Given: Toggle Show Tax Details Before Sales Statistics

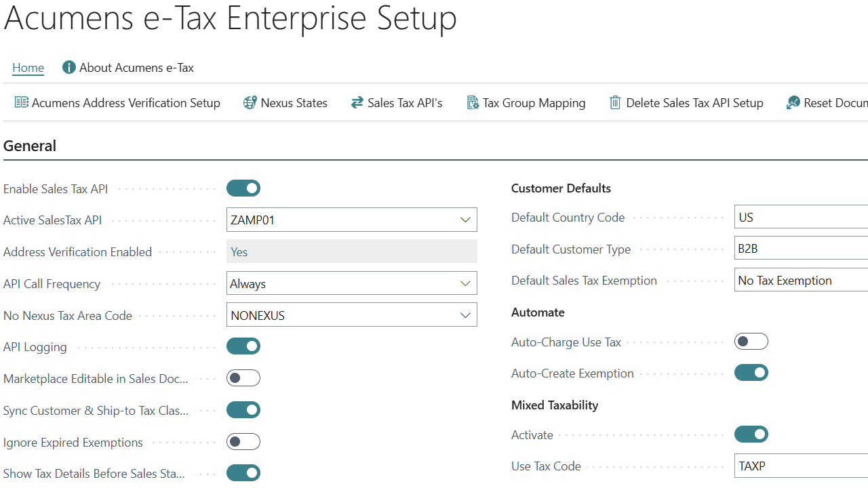Looking at the screenshot, I should pos(243,473).
